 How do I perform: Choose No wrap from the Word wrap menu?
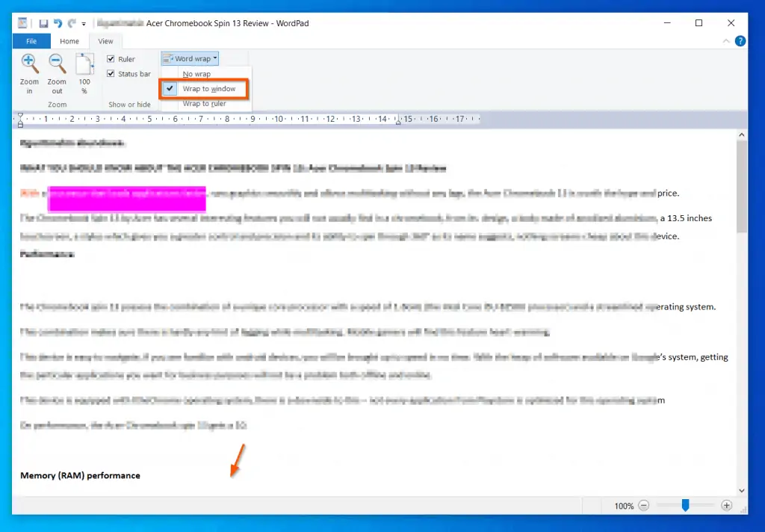[x=197, y=74]
